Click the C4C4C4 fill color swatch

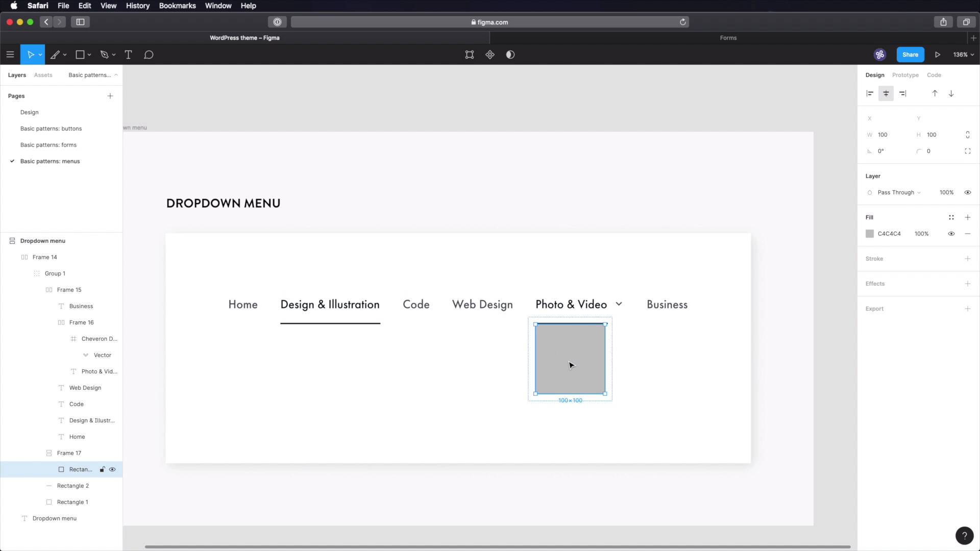pos(870,234)
